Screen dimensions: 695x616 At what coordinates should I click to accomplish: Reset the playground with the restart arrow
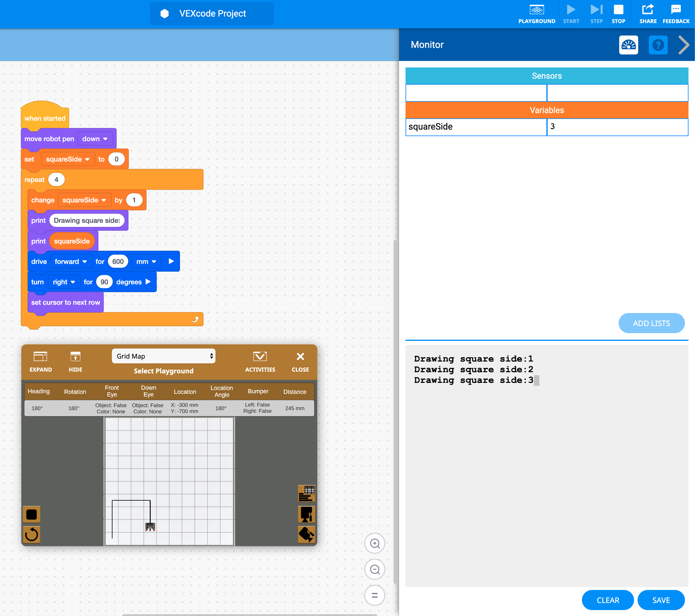31,535
